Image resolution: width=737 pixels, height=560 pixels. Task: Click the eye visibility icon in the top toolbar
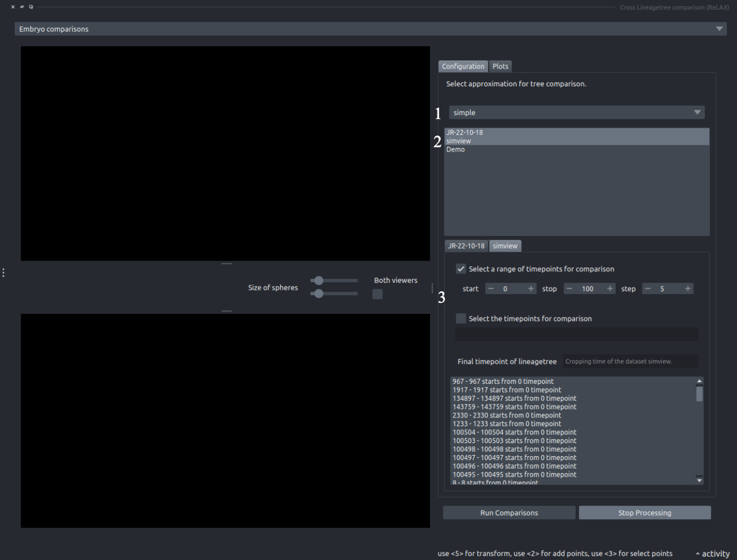22,7
